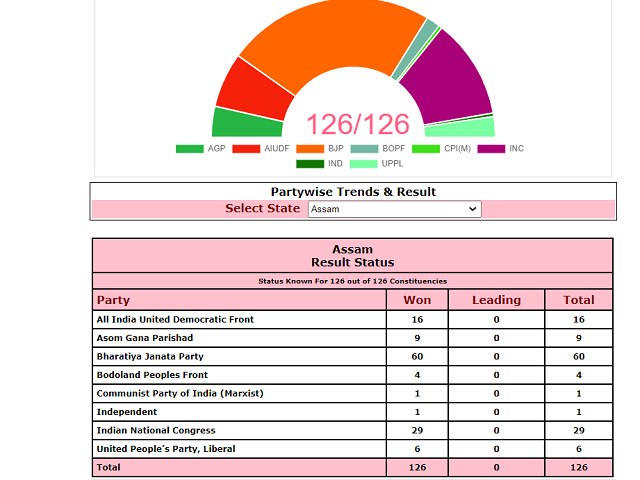
Task: Click the Party column header
Action: (113, 300)
